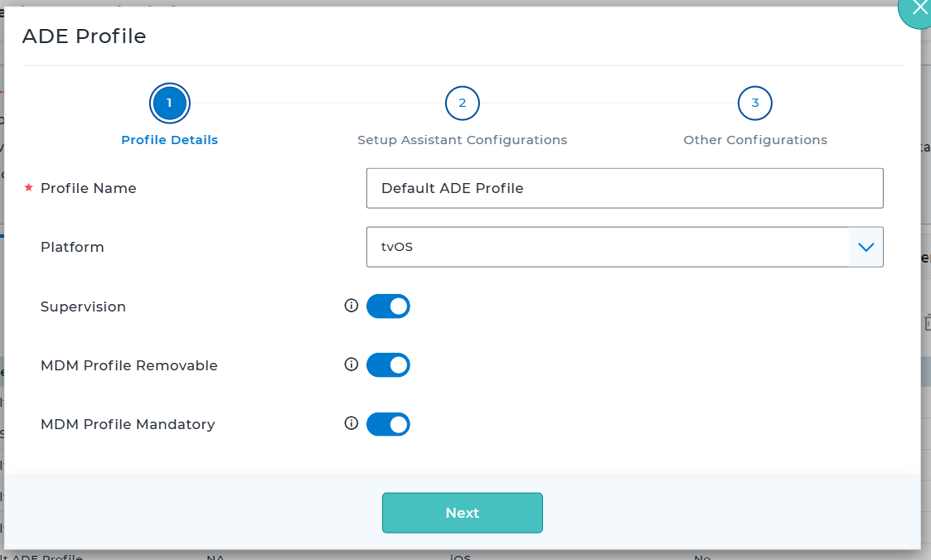The image size is (931, 560).
Task: Jump to the step 2 circle
Action: click(462, 103)
